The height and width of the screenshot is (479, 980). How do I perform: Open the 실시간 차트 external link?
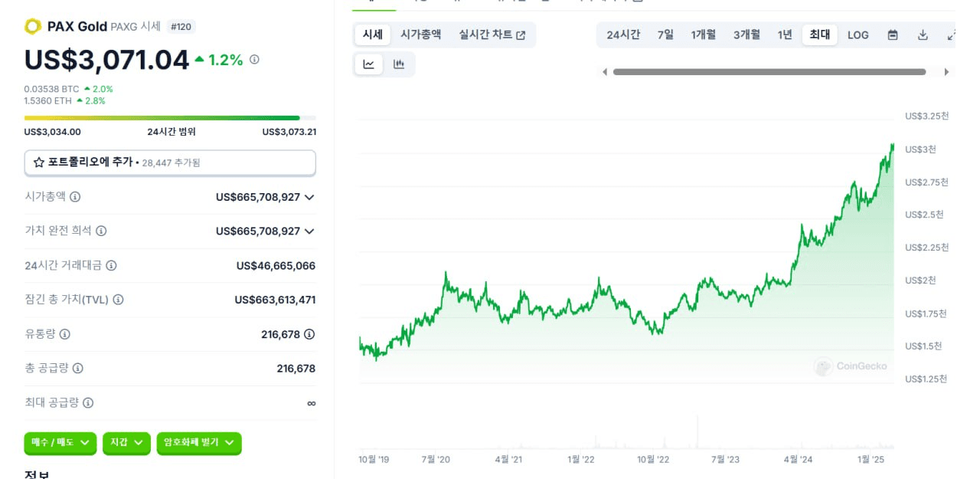tap(492, 34)
